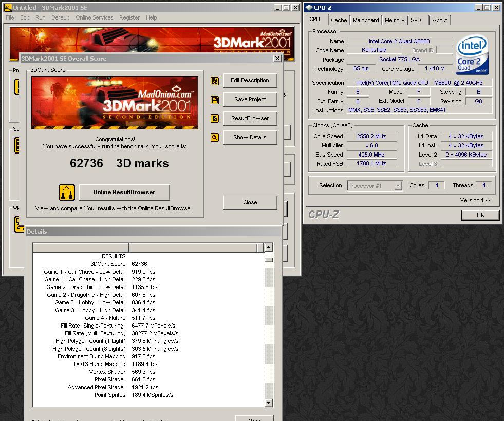Launch Online ResultBrowser
The height and width of the screenshot is (421, 504).
pos(124,192)
